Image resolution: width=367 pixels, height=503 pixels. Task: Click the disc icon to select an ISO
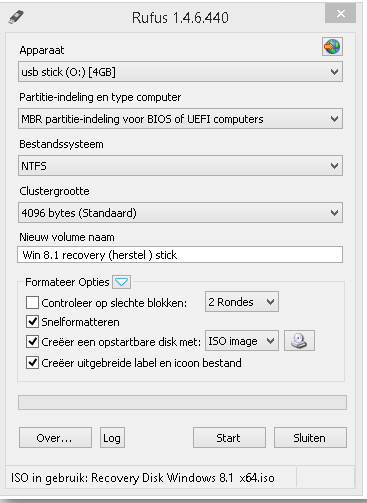coord(299,341)
